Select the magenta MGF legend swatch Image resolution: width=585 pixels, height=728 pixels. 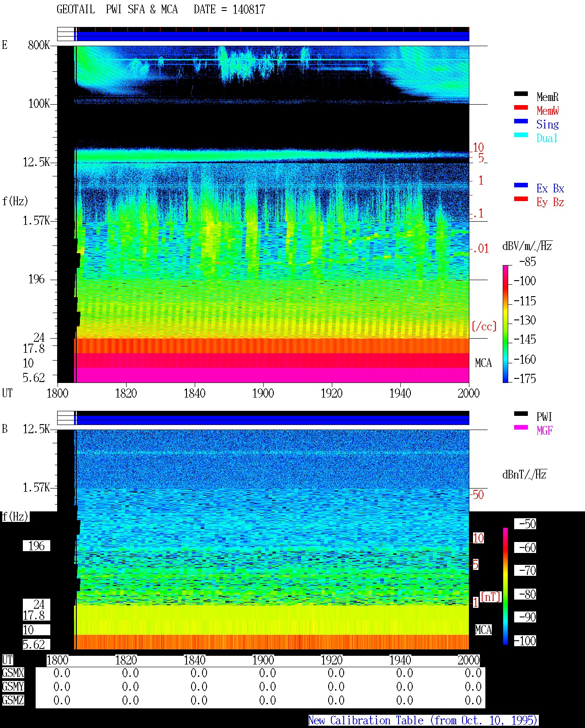pyautogui.click(x=521, y=428)
